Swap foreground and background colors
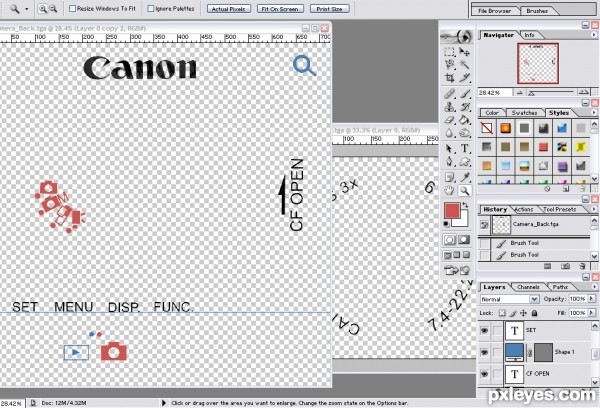The image size is (600, 408). tap(465, 205)
